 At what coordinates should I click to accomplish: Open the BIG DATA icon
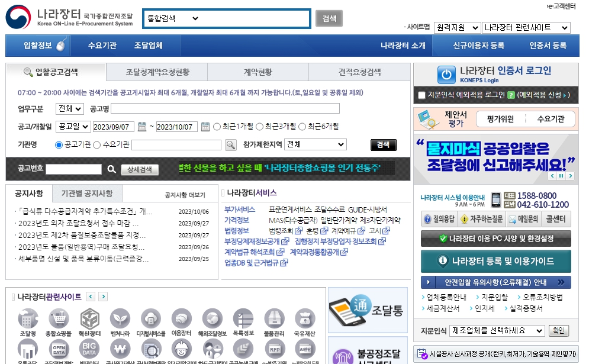click(x=89, y=349)
